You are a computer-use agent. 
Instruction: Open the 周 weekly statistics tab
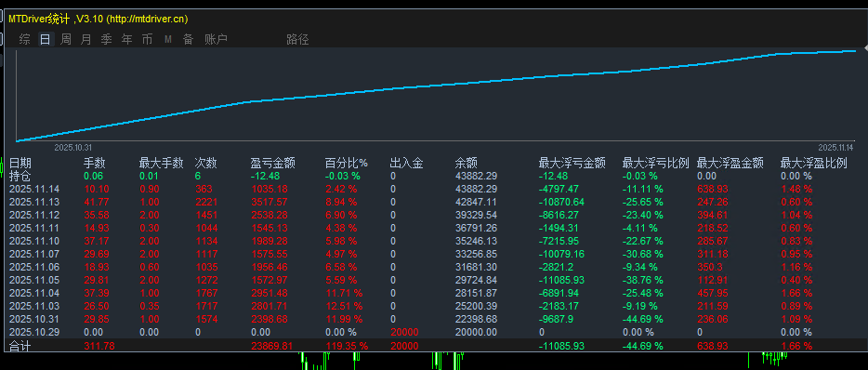tap(65, 39)
